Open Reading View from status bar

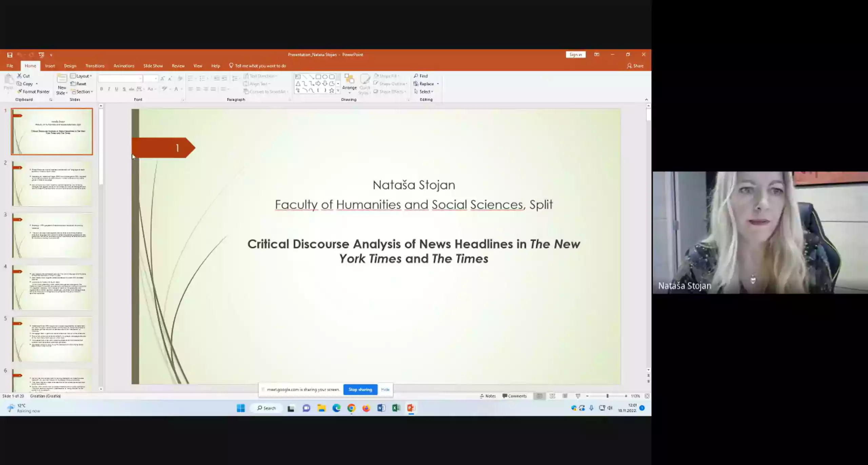click(x=565, y=396)
